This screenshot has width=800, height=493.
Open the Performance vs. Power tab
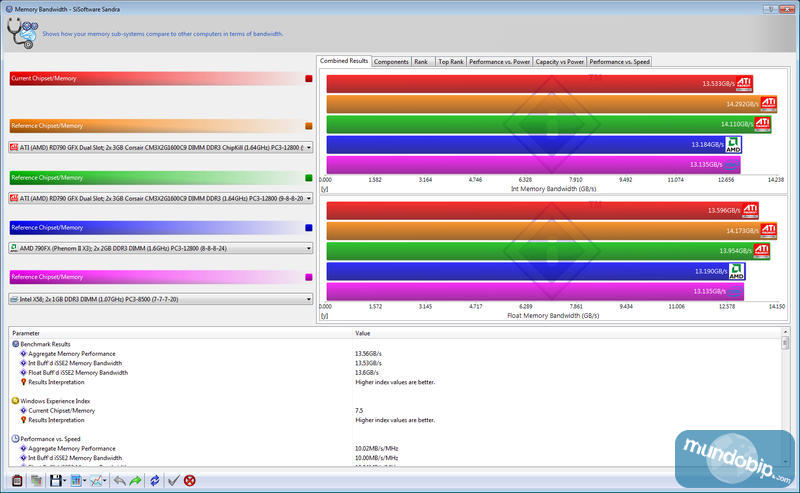(499, 62)
